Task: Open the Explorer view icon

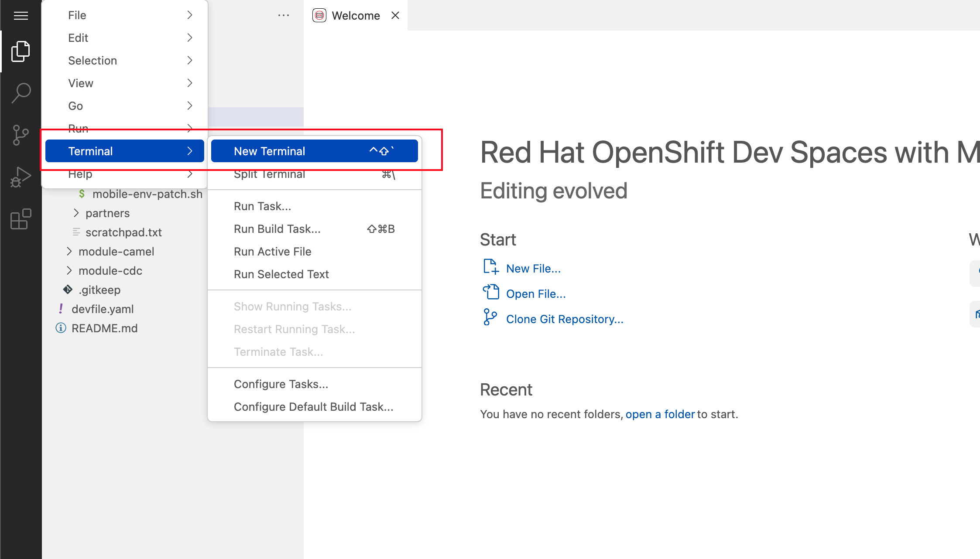Action: tap(21, 51)
